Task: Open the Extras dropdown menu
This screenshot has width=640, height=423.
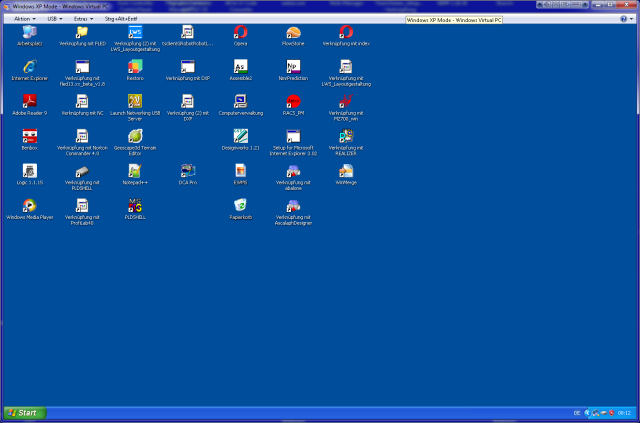Action: click(83, 19)
